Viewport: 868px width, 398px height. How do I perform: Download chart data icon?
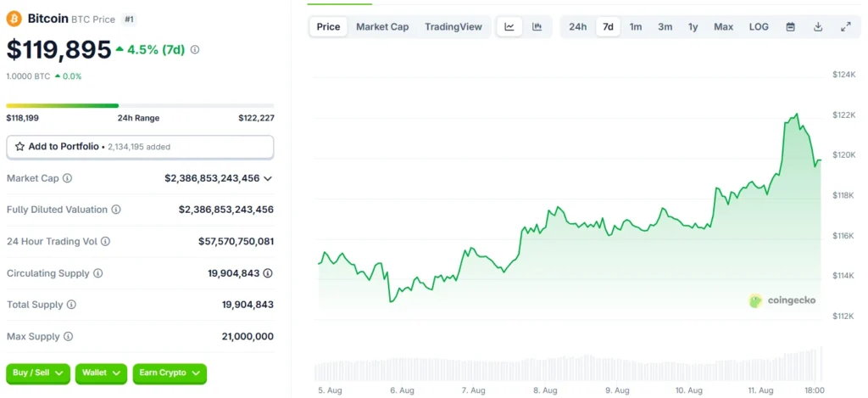click(x=818, y=26)
